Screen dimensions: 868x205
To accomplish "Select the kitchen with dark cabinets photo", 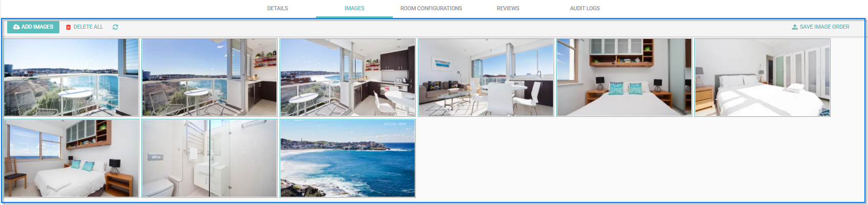I will [x=348, y=77].
